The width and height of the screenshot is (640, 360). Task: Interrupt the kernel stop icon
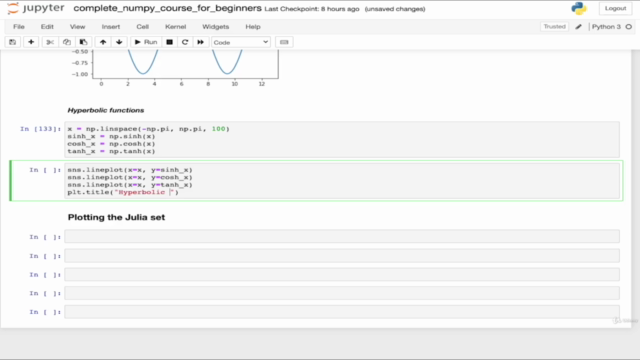(169, 42)
